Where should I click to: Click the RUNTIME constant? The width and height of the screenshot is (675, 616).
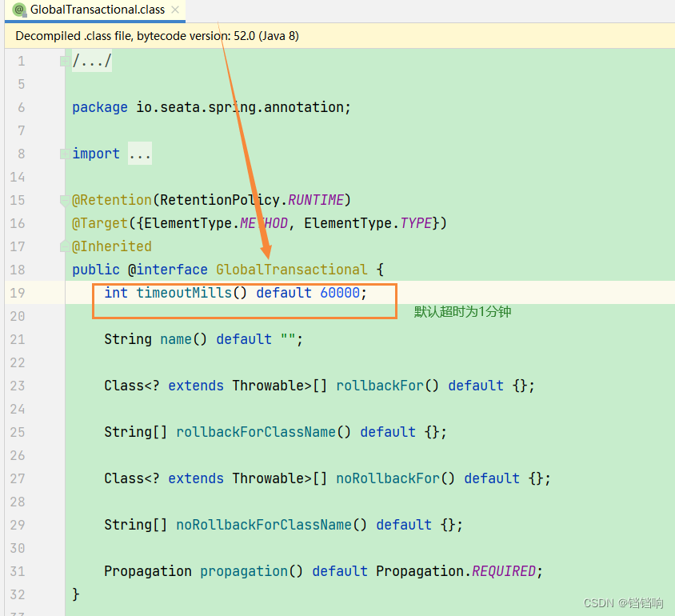[316, 200]
